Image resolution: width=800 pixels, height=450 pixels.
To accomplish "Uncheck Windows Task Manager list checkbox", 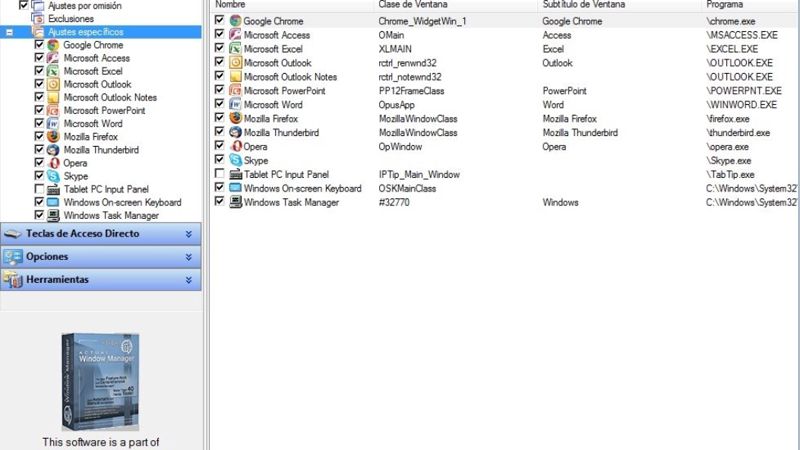I will pos(219,201).
